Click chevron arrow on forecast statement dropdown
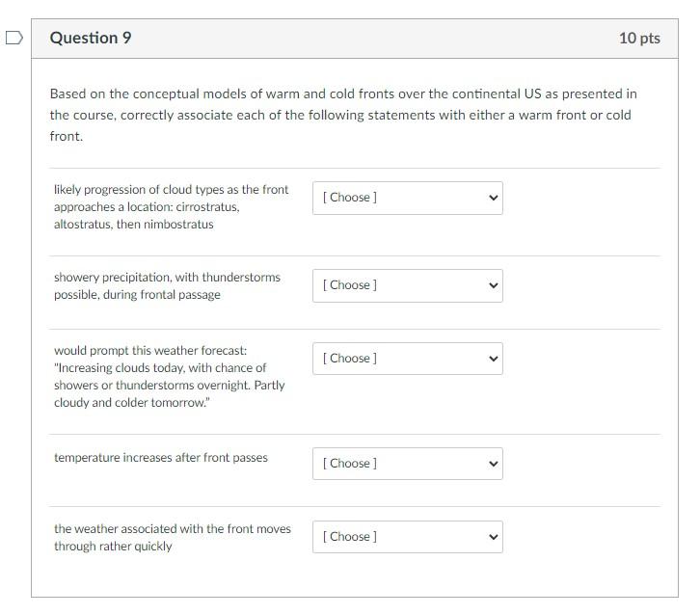The image size is (700, 615). pyautogui.click(x=493, y=359)
